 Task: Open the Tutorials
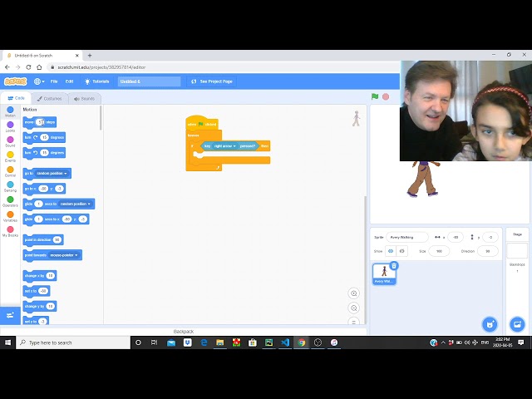(x=96, y=81)
